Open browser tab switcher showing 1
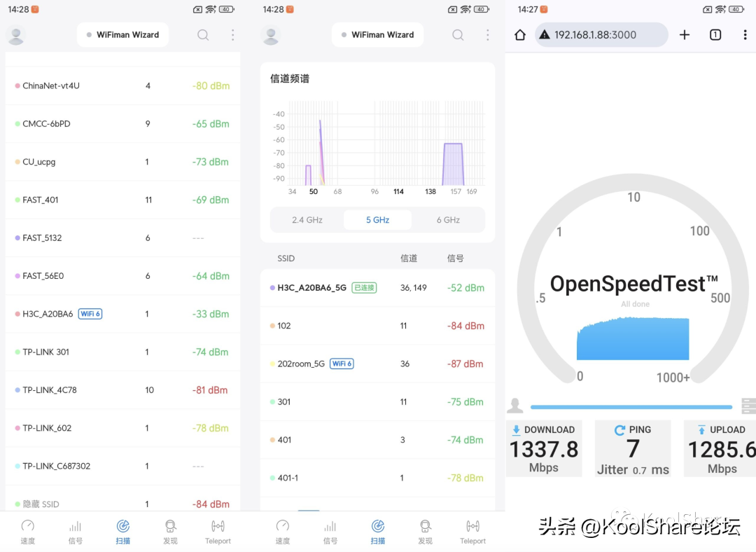This screenshot has width=756, height=552. coord(715,35)
